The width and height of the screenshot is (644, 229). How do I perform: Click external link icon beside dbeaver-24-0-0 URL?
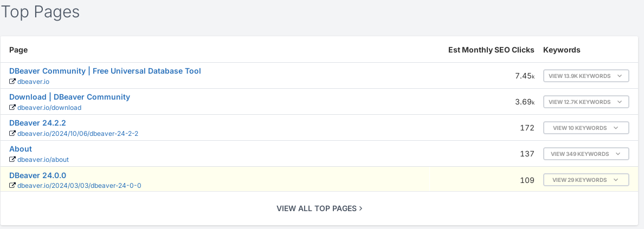pyautogui.click(x=12, y=185)
